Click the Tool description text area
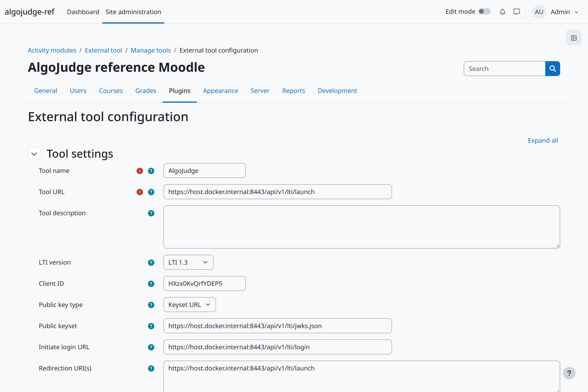Viewport: 588px width, 392px height. click(x=361, y=227)
